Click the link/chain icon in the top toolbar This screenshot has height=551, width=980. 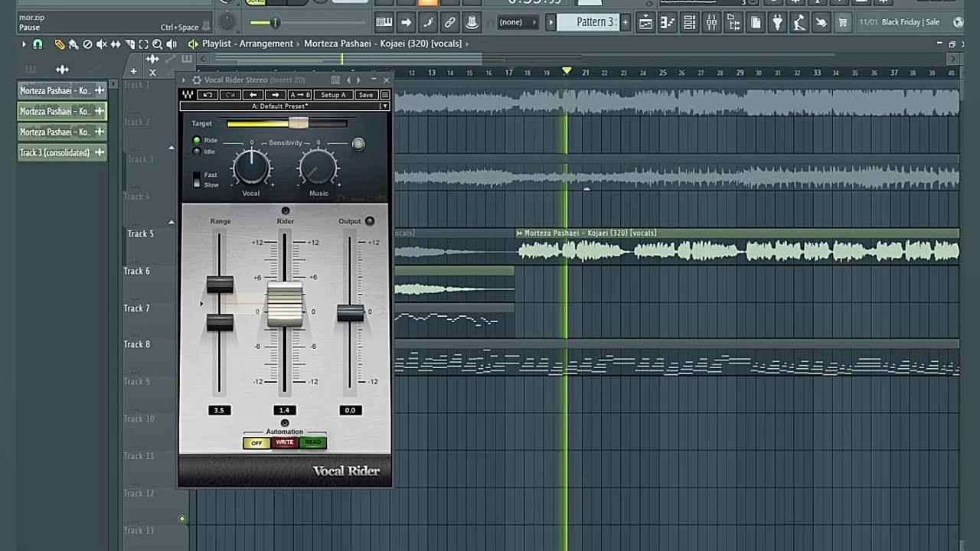pyautogui.click(x=450, y=22)
